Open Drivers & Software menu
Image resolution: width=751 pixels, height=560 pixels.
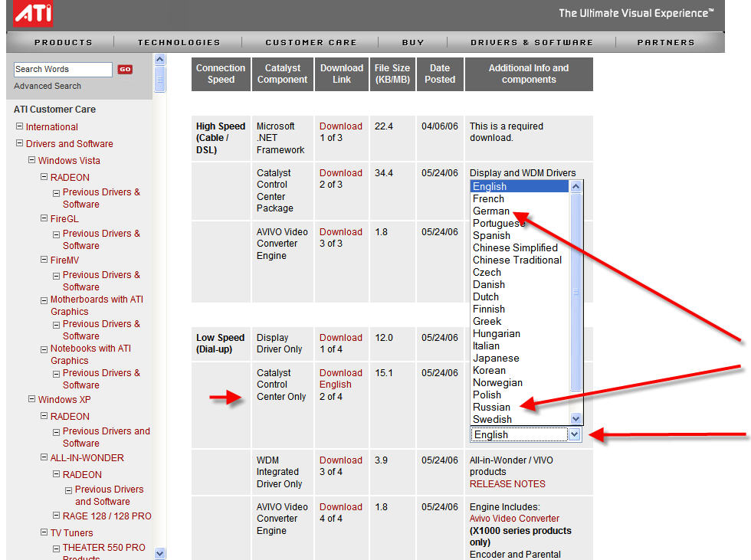tap(531, 43)
